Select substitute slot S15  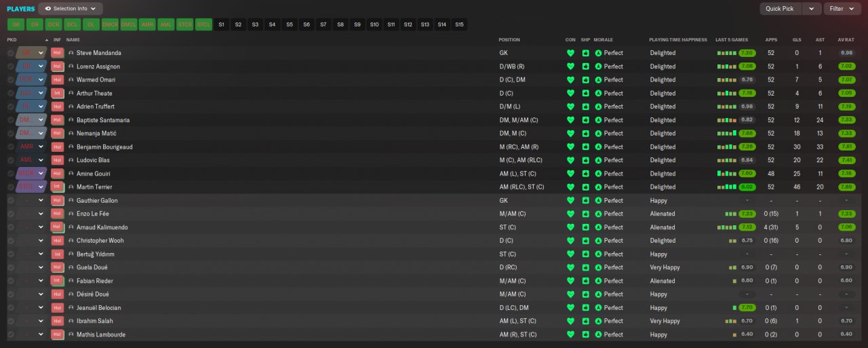[x=460, y=24]
